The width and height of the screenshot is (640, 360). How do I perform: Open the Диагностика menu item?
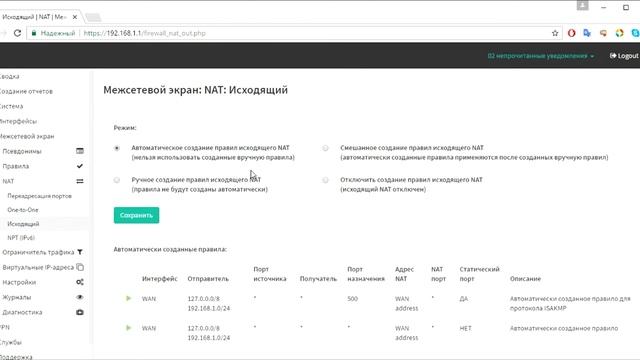pos(22,312)
